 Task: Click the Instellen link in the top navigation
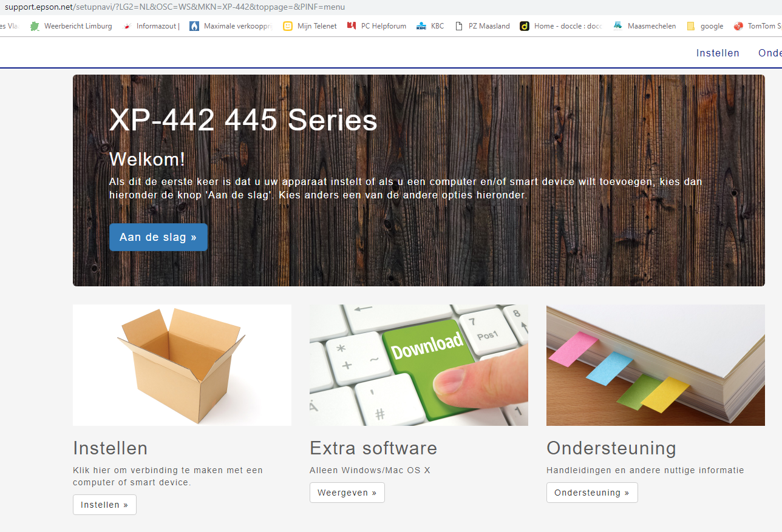click(x=718, y=53)
